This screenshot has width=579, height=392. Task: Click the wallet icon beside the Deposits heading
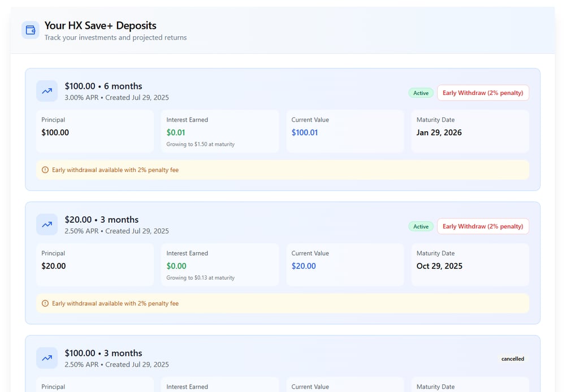31,30
